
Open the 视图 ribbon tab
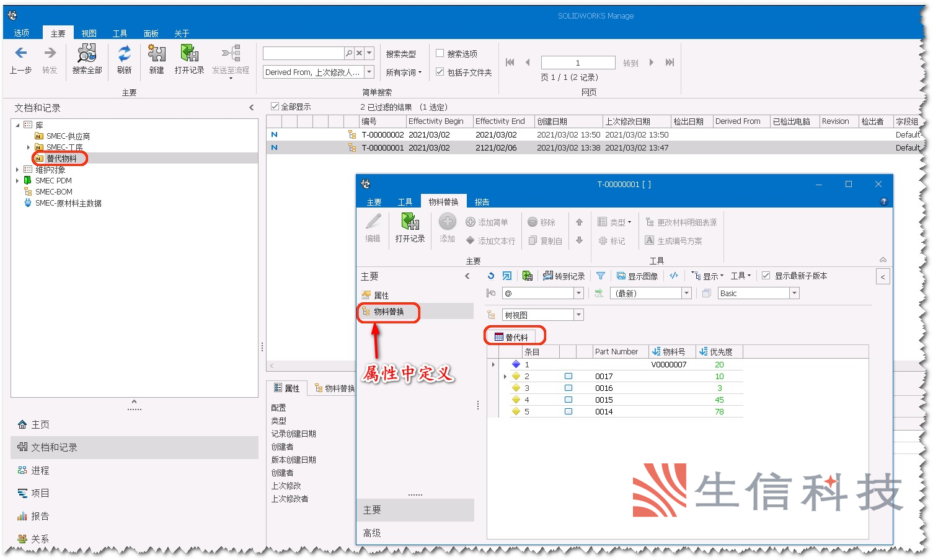point(89,33)
